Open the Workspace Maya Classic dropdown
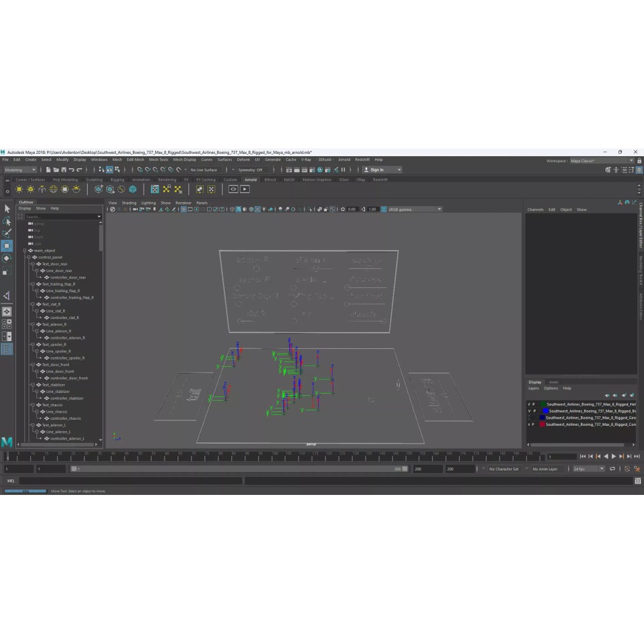Image resolution: width=644 pixels, height=644 pixels. click(x=602, y=161)
